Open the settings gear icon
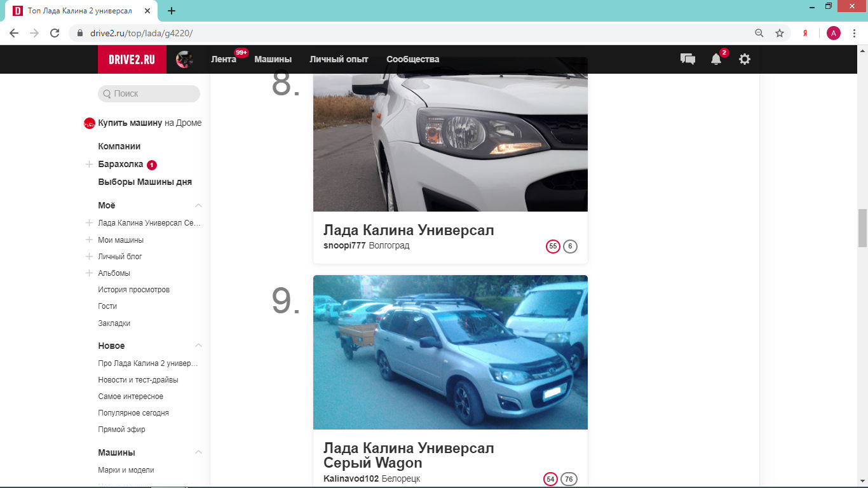 pos(745,59)
